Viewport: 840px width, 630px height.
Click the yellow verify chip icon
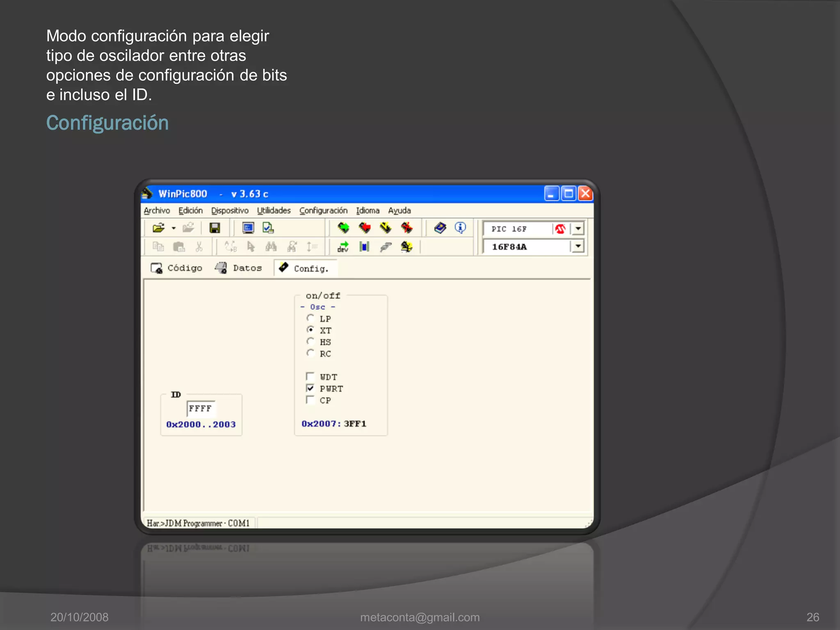(x=386, y=228)
